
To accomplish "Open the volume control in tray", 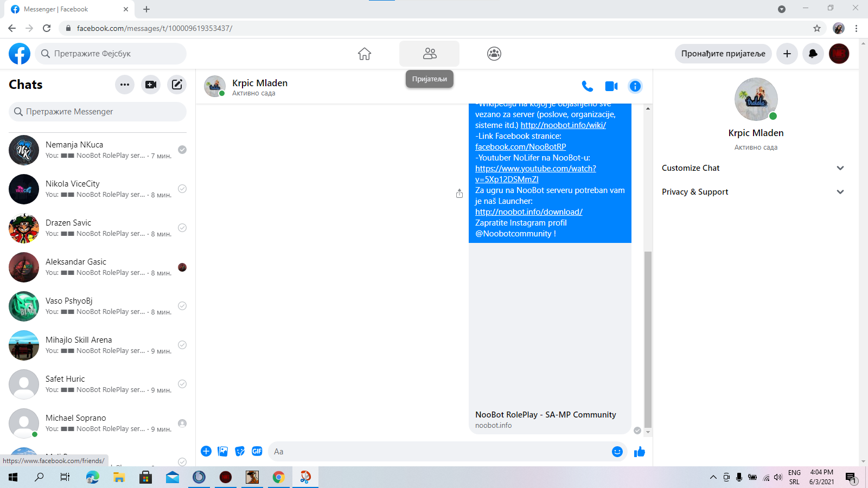I will click(x=778, y=478).
